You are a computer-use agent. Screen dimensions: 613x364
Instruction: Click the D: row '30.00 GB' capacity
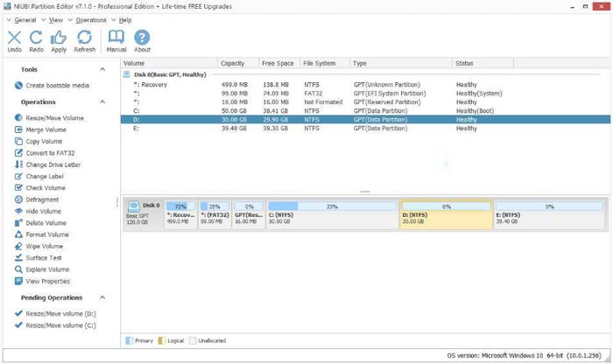(234, 120)
